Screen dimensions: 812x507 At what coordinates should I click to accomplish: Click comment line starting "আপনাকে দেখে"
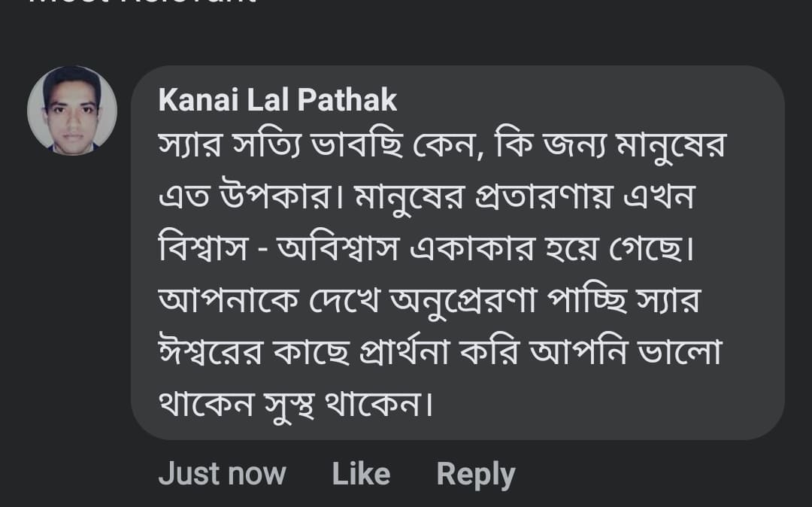(429, 301)
